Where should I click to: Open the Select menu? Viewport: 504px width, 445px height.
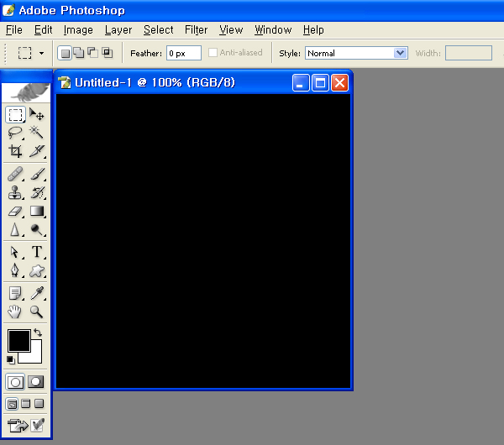coord(159,30)
